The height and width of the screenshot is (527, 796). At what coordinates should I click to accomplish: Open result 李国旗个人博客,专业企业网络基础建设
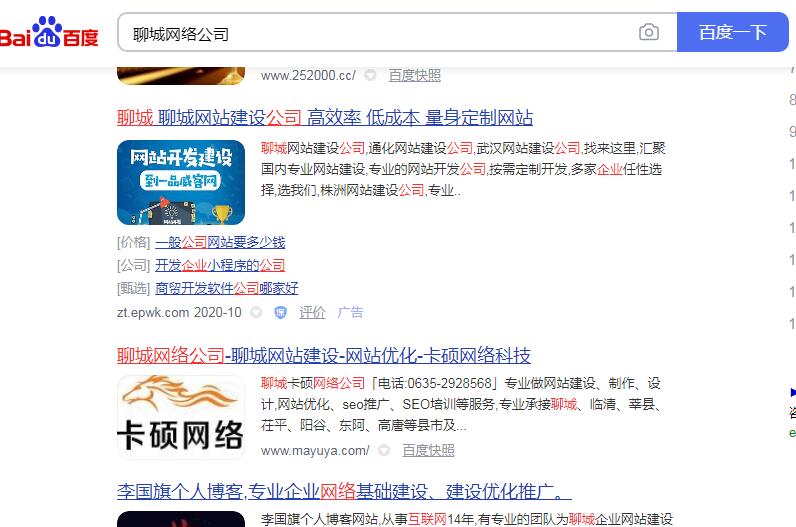[344, 491]
